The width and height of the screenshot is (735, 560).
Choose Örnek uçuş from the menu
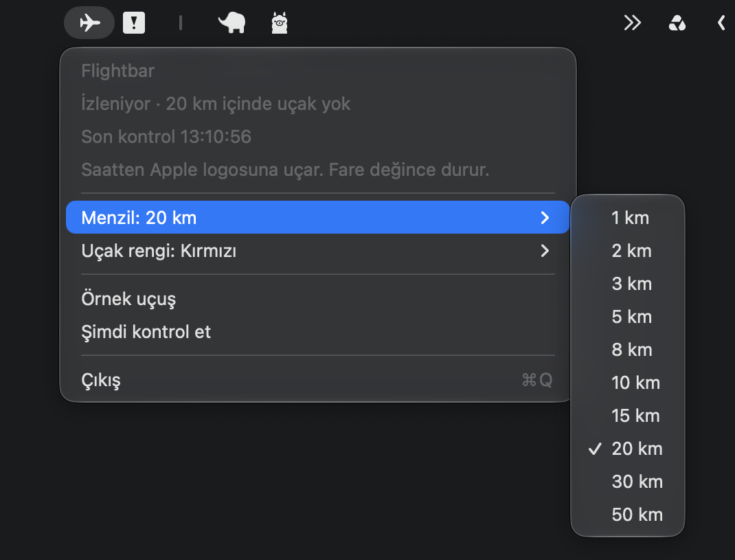click(318, 299)
